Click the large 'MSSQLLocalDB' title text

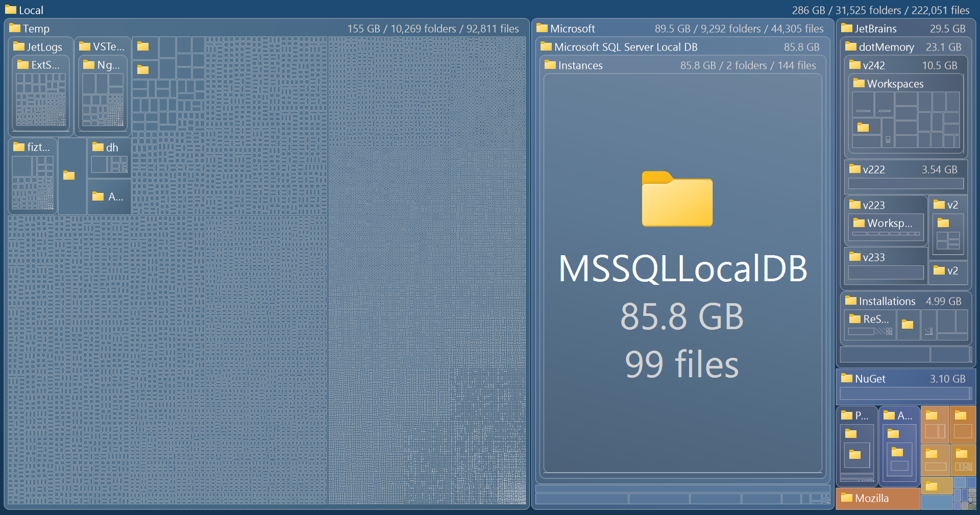coord(683,268)
